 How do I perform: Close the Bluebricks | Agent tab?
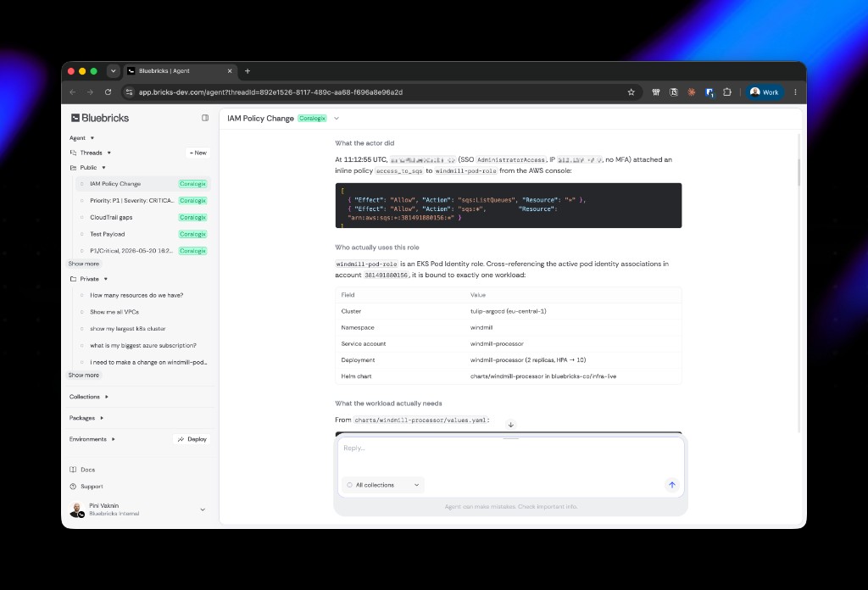(x=230, y=71)
